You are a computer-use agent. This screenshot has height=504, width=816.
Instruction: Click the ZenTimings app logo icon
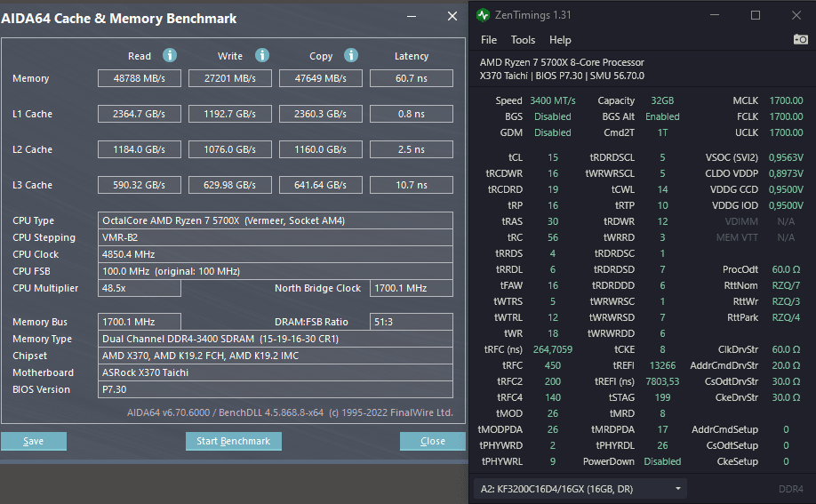483,15
